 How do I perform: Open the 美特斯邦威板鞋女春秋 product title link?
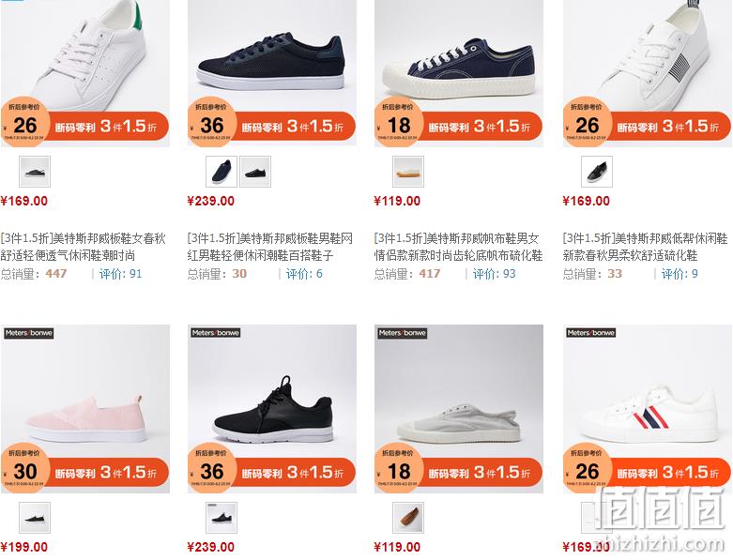point(84,247)
